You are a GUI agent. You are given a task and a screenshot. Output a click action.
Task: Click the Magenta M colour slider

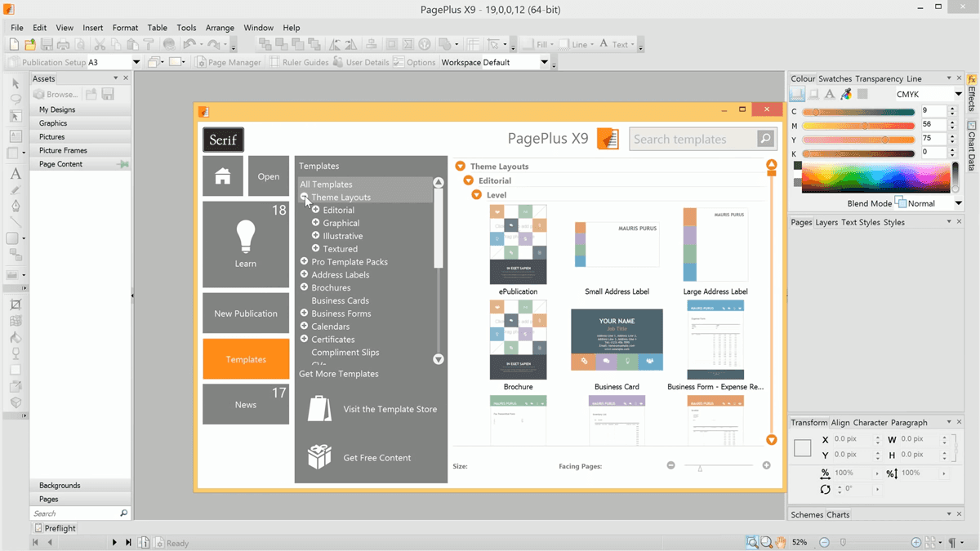click(x=858, y=126)
